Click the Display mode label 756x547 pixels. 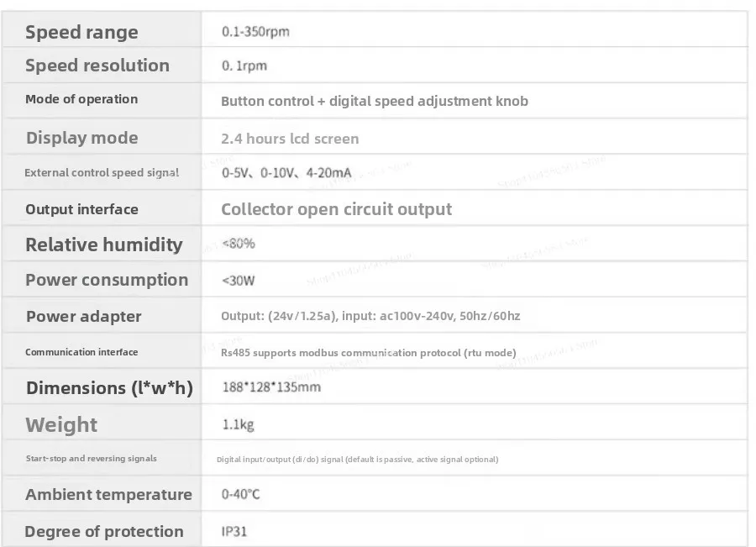pyautogui.click(x=82, y=138)
